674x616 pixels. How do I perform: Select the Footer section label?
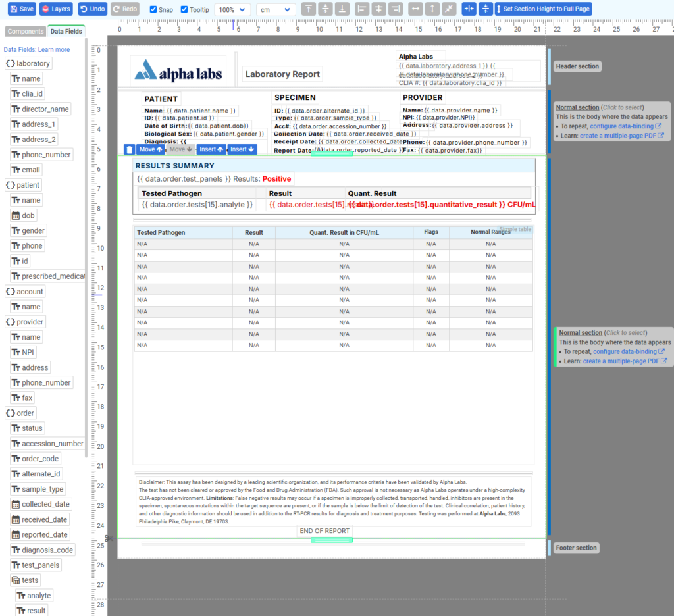coord(576,548)
